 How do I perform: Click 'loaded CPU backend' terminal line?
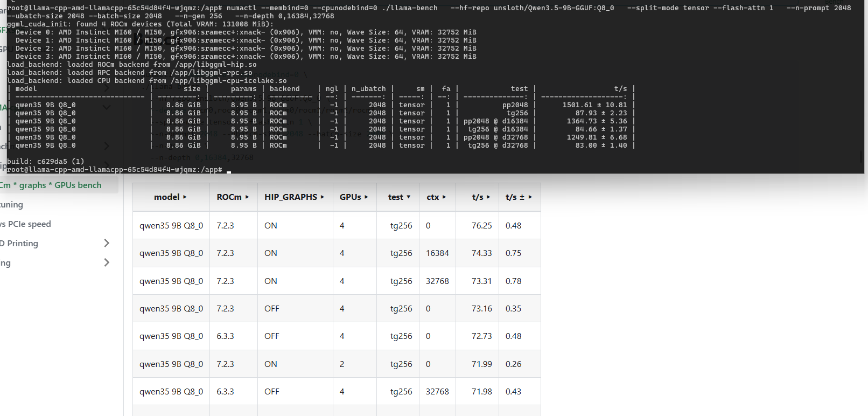pos(146,81)
